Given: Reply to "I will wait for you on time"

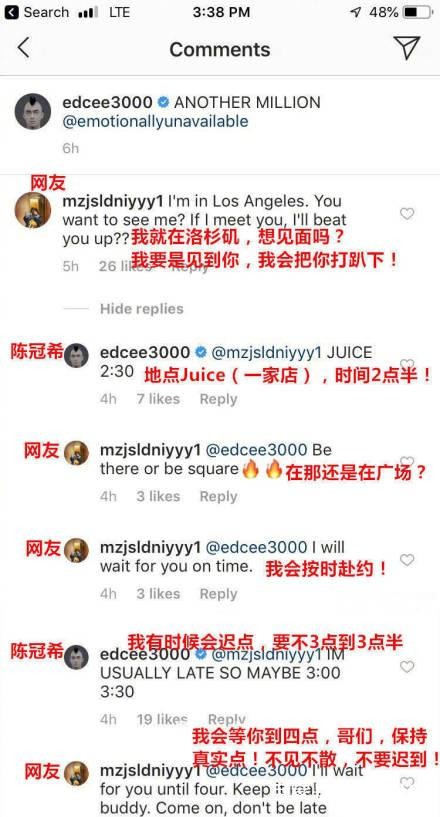Looking at the screenshot, I should click(x=218, y=594).
